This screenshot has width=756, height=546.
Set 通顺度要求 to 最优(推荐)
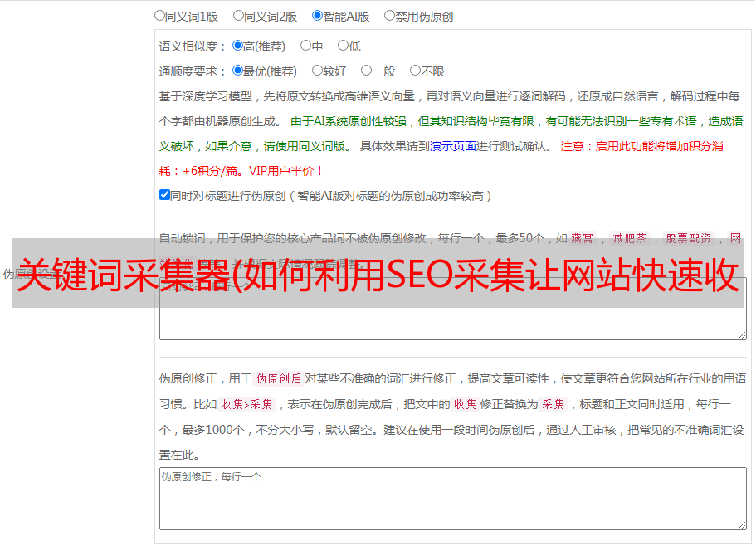[237, 71]
